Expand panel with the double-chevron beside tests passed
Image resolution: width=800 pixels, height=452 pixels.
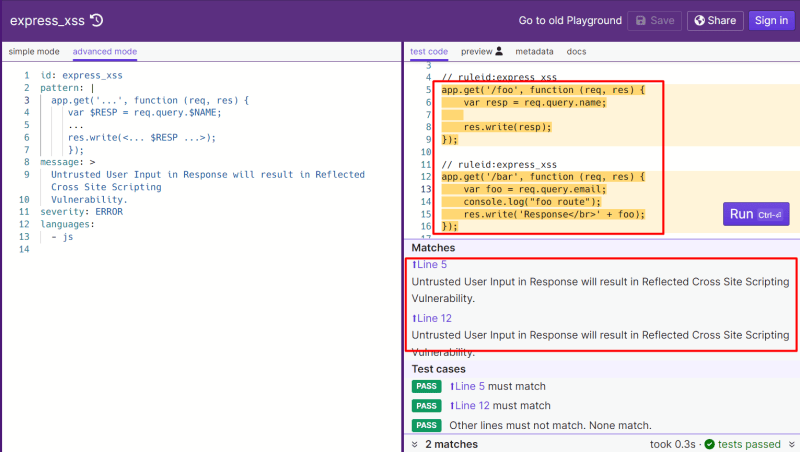click(791, 444)
